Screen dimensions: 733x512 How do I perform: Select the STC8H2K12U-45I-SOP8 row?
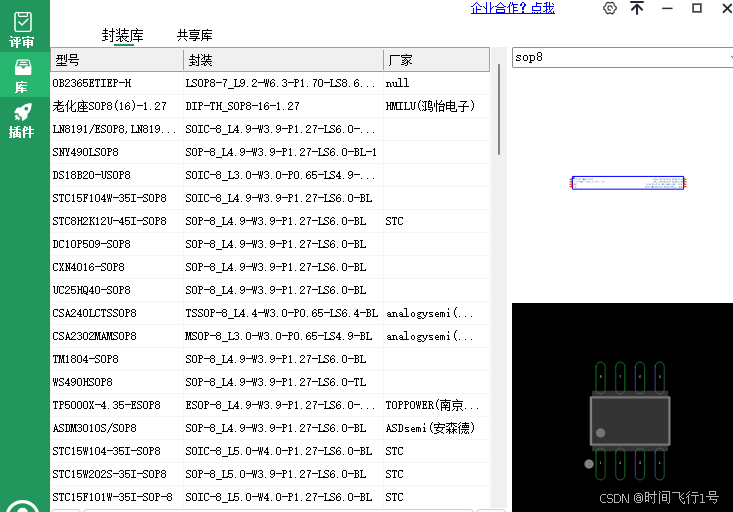pyautogui.click(x=270, y=221)
